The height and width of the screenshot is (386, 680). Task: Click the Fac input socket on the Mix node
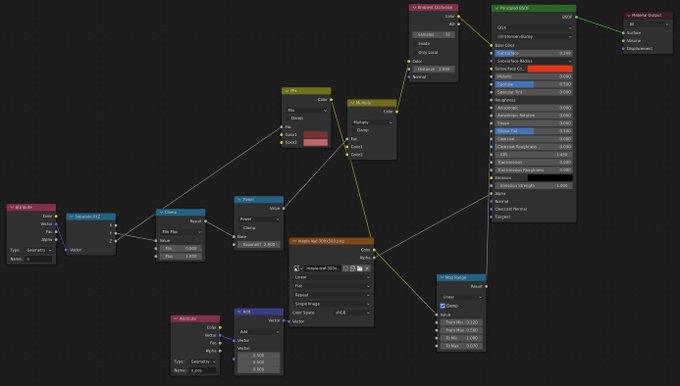tap(281, 127)
